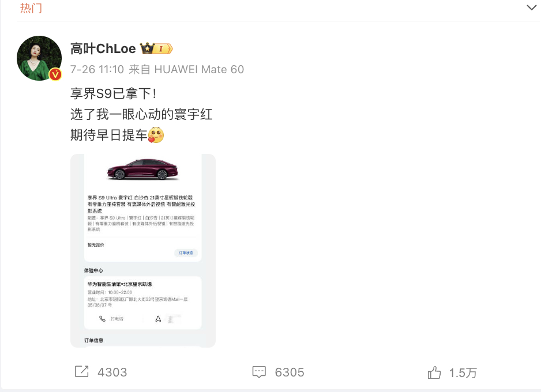Viewport: 541px width, 392px height.
Task: Click the repost share icon
Action: 82,372
